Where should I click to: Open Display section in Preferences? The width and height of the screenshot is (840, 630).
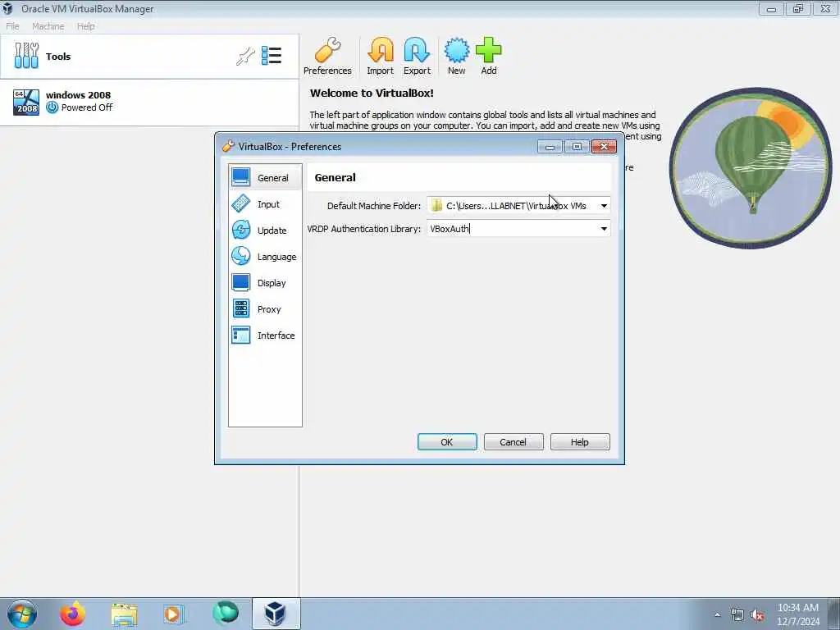[x=265, y=283]
